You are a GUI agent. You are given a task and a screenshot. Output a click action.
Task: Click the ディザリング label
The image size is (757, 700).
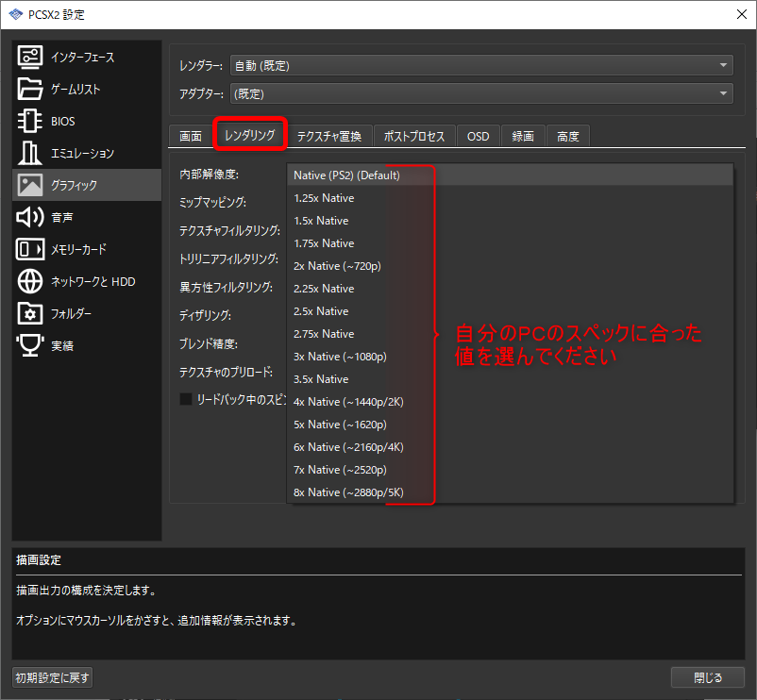tap(205, 315)
